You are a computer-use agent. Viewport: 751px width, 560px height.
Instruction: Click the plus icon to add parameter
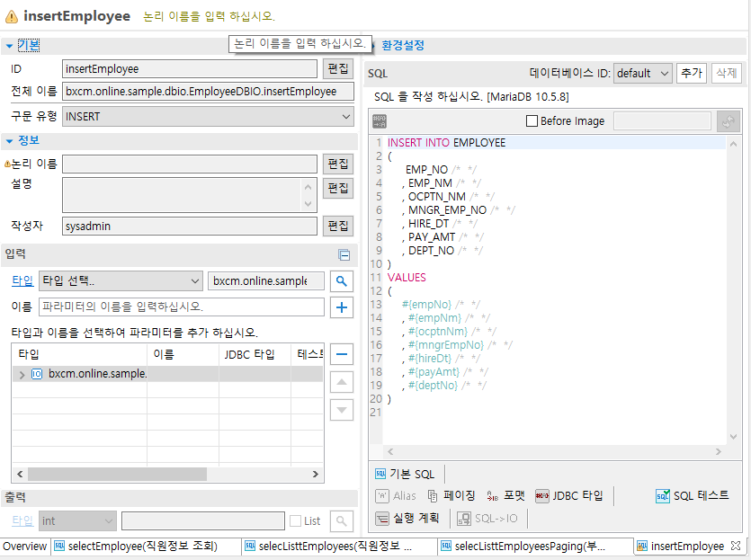(x=342, y=307)
